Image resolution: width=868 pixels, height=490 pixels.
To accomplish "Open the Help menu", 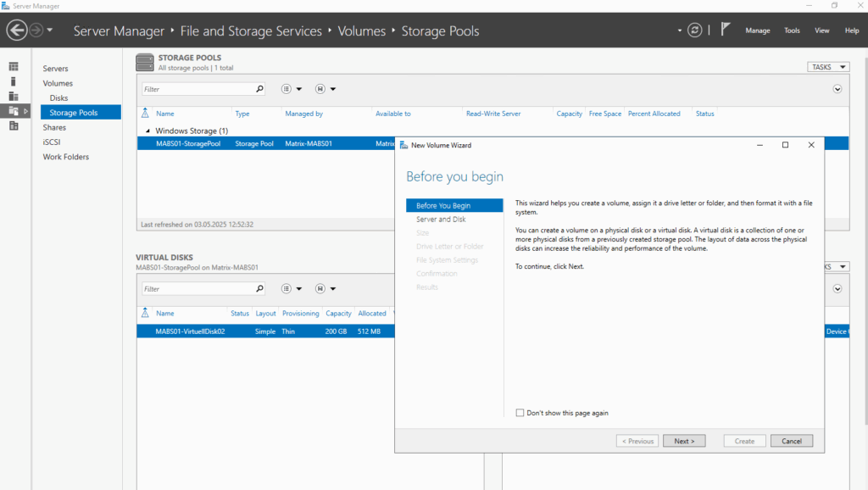I will pyautogui.click(x=851, y=31).
